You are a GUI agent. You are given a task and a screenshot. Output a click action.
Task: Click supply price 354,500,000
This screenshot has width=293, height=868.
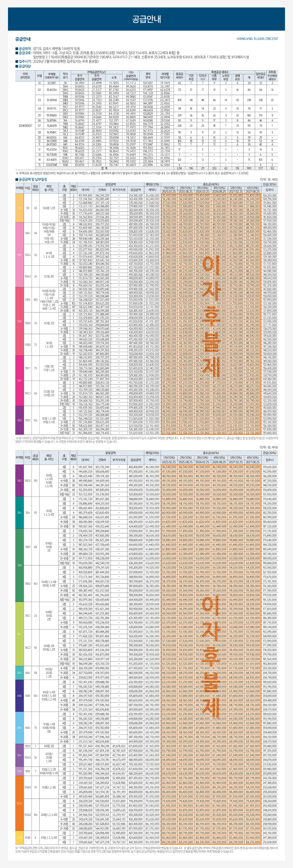136,195
